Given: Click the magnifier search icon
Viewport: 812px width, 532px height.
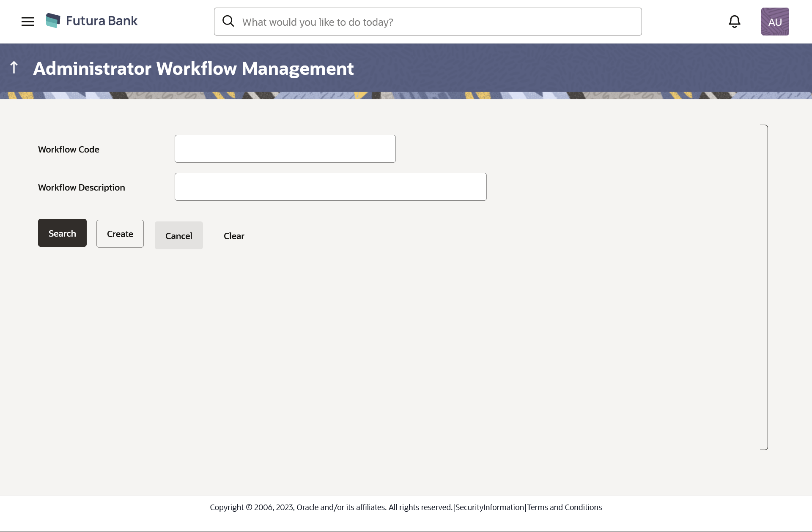Looking at the screenshot, I should tap(228, 21).
